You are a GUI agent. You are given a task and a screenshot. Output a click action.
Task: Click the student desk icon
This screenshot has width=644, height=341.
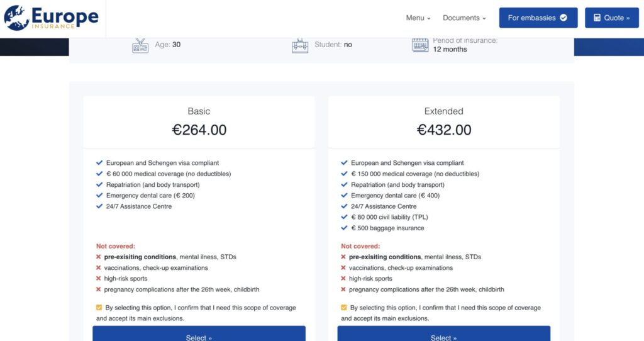click(300, 45)
